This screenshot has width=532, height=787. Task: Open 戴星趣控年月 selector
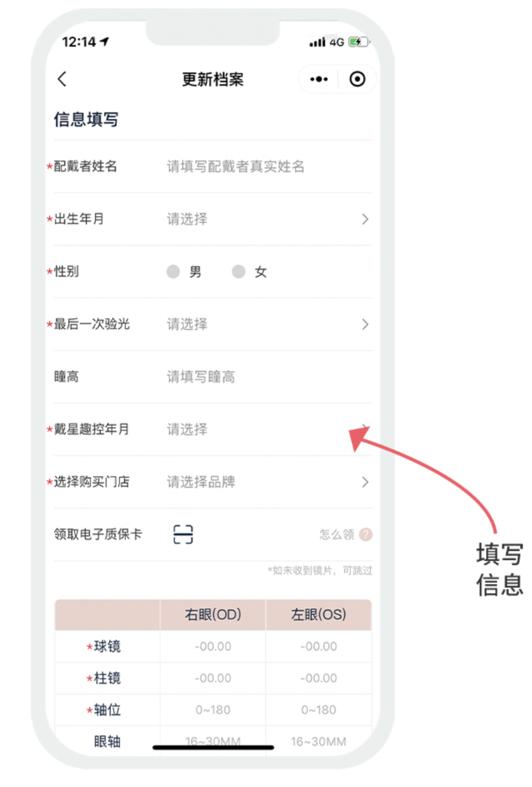(x=213, y=429)
